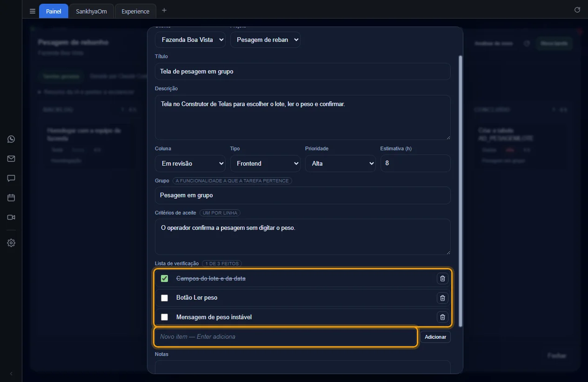Screen dimensions: 588x382
Task: Open the Coluna dropdown showing 'Em revisão'
Action: (190, 163)
